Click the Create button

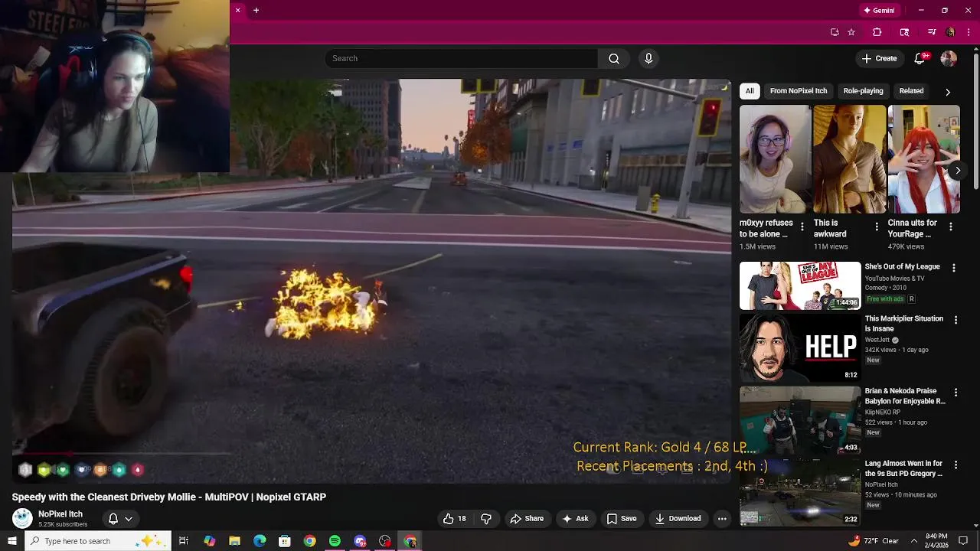[879, 59]
